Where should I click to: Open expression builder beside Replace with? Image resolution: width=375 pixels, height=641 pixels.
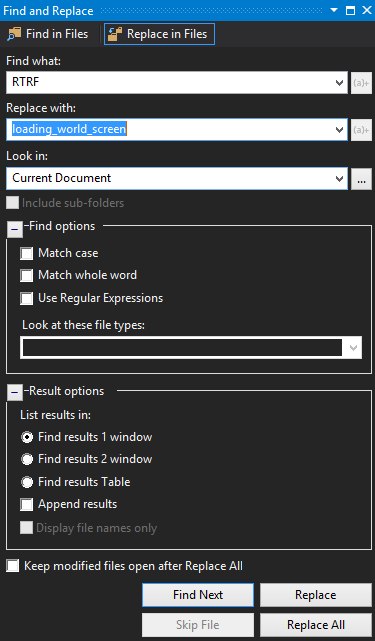361,130
